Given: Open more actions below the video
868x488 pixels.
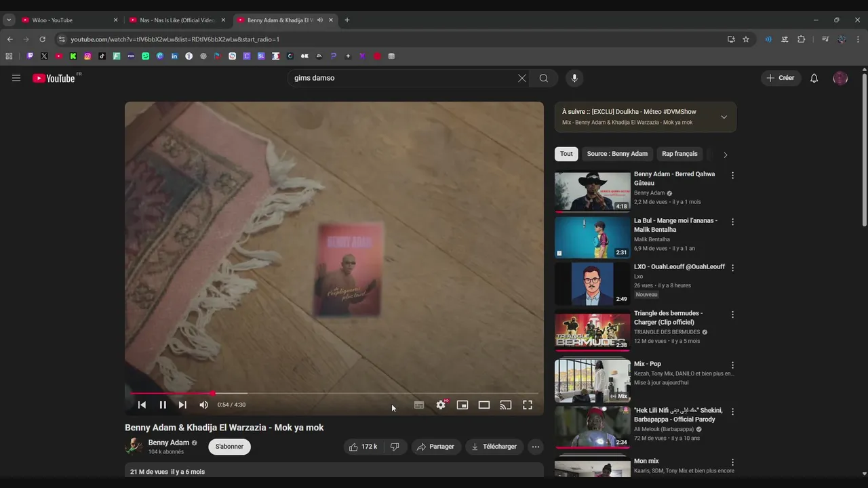Looking at the screenshot, I should pos(536,447).
